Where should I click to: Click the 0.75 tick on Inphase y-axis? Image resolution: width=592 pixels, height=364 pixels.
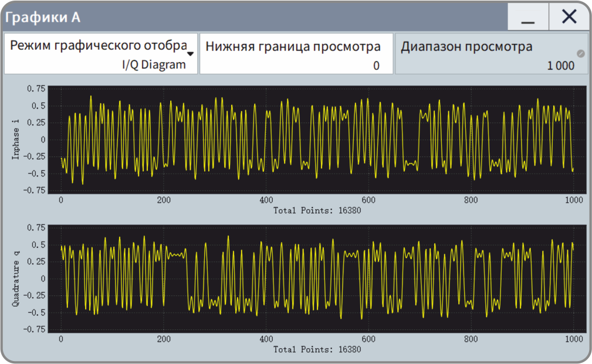[36, 89]
